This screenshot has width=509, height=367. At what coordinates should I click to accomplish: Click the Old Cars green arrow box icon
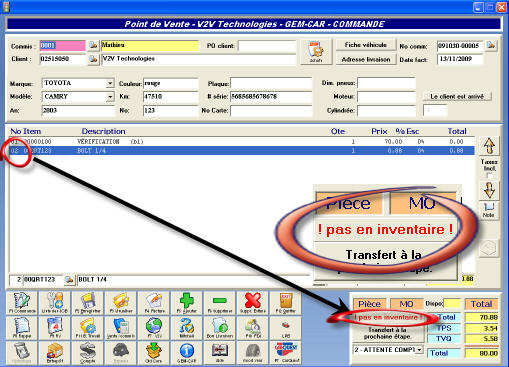pyautogui.click(x=154, y=353)
